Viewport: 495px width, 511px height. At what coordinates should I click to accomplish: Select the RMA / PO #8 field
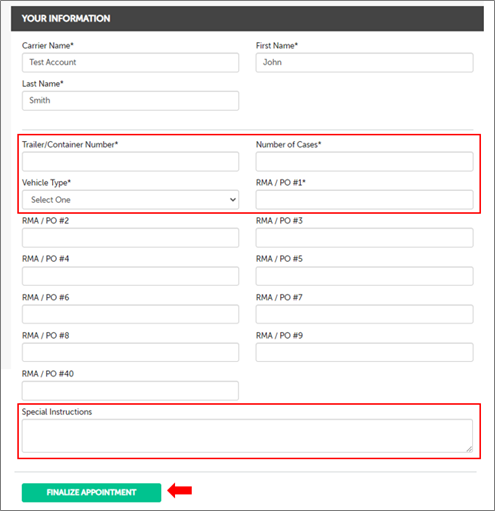pos(130,352)
